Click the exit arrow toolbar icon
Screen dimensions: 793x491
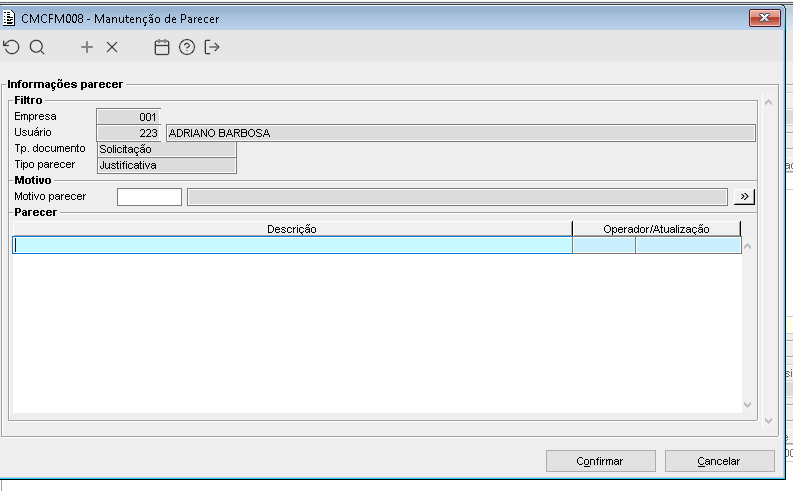click(212, 47)
